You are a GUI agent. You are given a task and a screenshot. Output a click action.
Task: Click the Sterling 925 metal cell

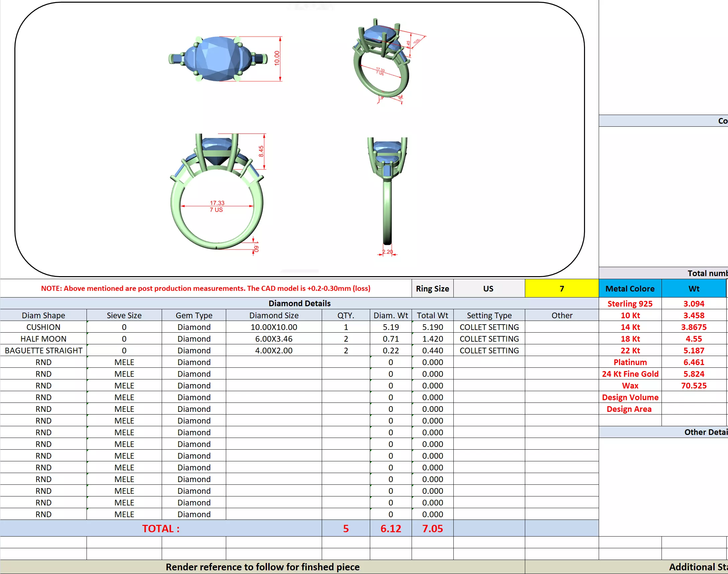pos(630,304)
